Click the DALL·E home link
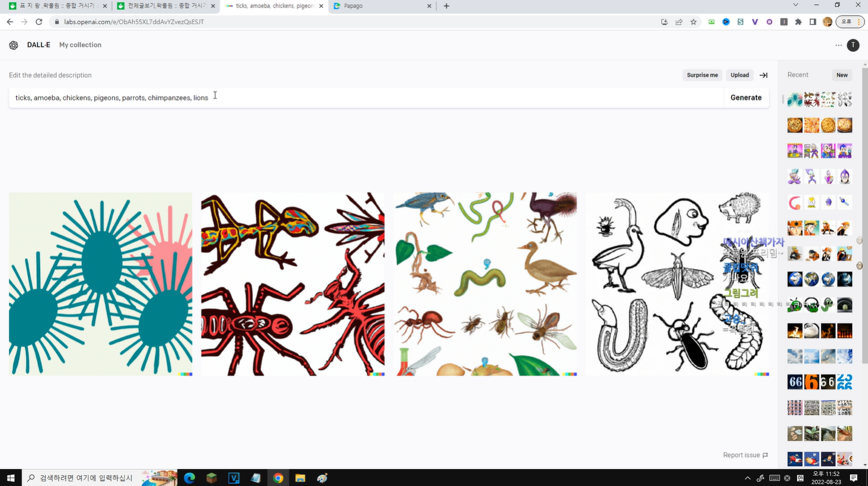The image size is (868, 486). point(38,45)
